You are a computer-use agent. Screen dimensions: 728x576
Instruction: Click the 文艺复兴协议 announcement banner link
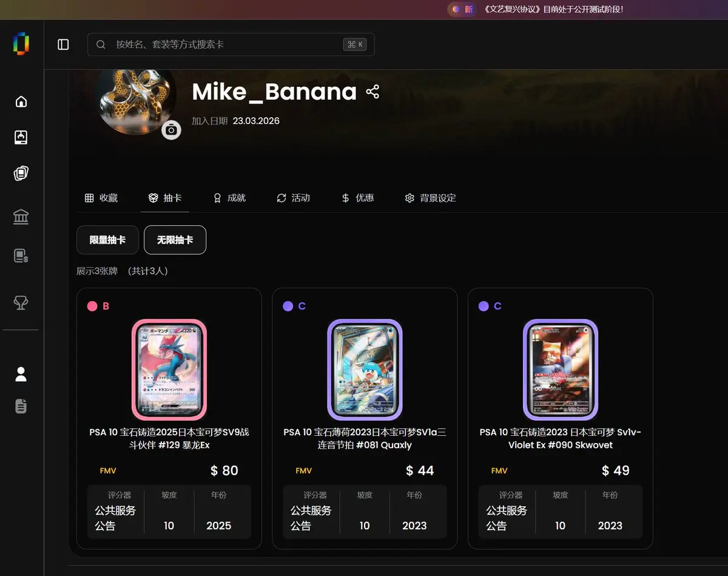[x=553, y=9]
